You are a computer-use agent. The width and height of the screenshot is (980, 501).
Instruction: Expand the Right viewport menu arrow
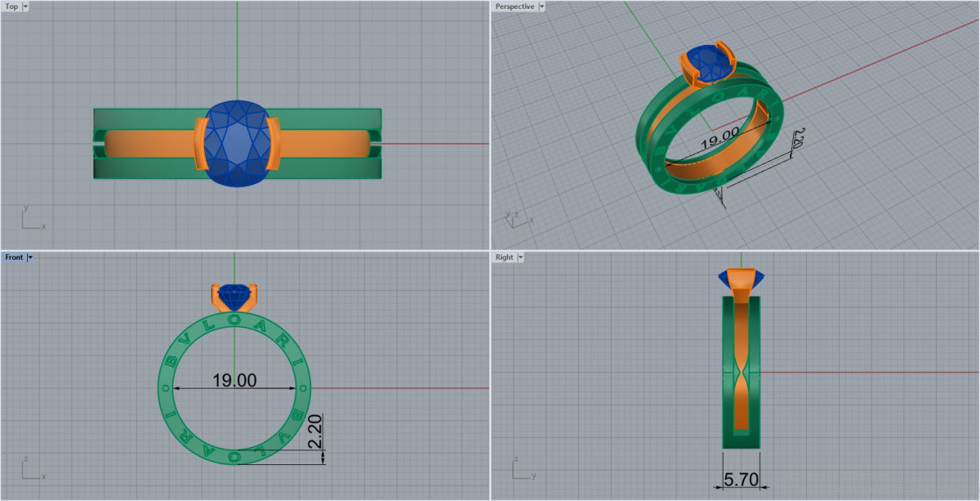520,257
